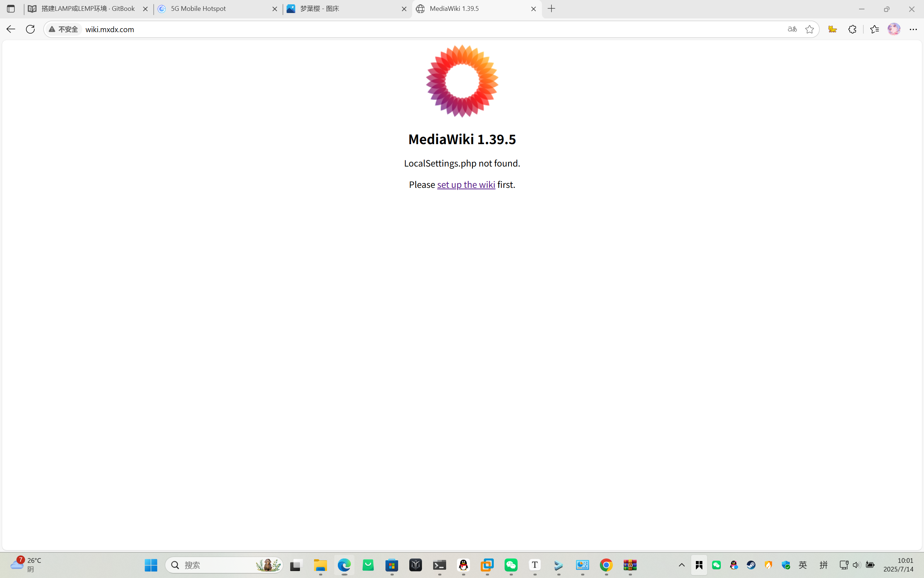Click the 'MediaWiki 1.39.5' heading text
The width and height of the screenshot is (924, 578).
[x=462, y=139]
